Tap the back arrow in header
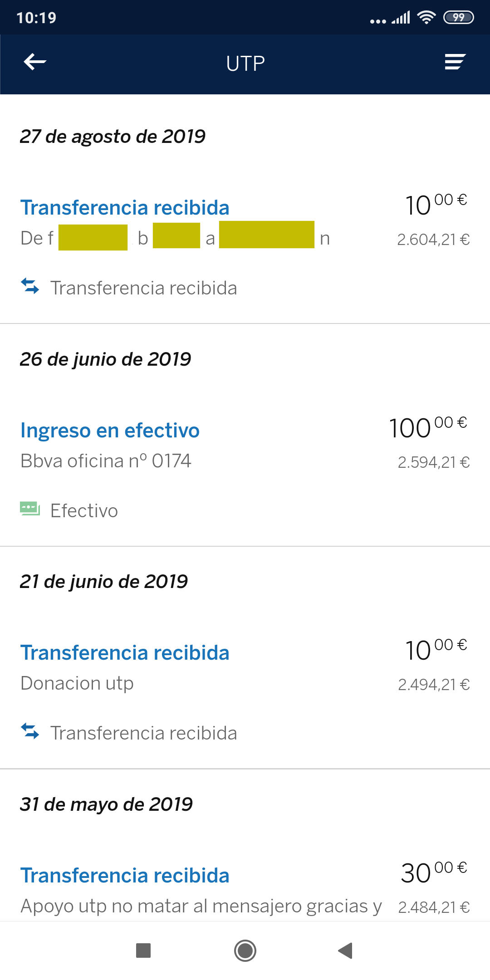This screenshot has width=490, height=980. [35, 62]
